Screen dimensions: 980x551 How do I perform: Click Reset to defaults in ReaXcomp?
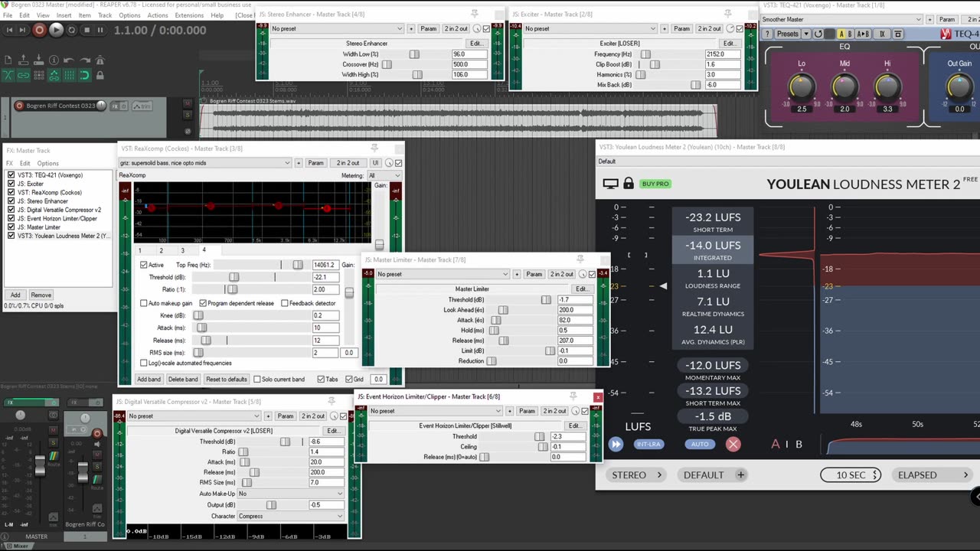click(x=227, y=379)
